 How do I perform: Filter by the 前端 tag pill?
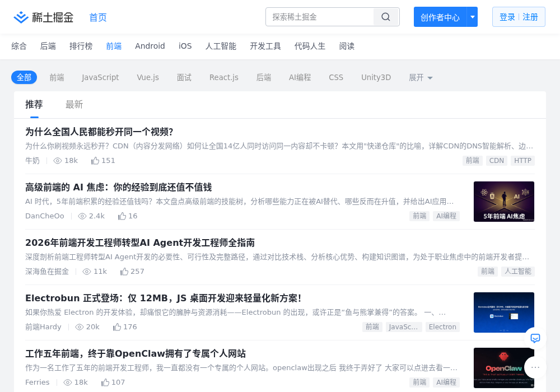coord(57,77)
